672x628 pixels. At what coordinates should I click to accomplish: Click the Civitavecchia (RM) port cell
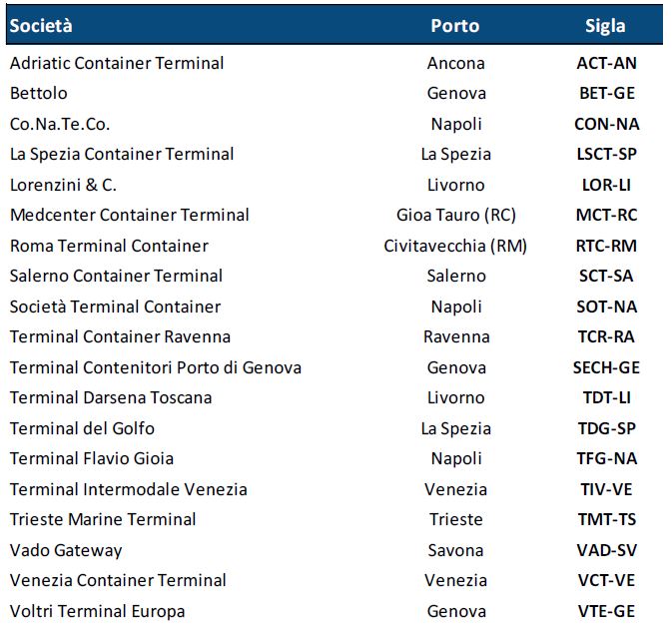coord(455,246)
